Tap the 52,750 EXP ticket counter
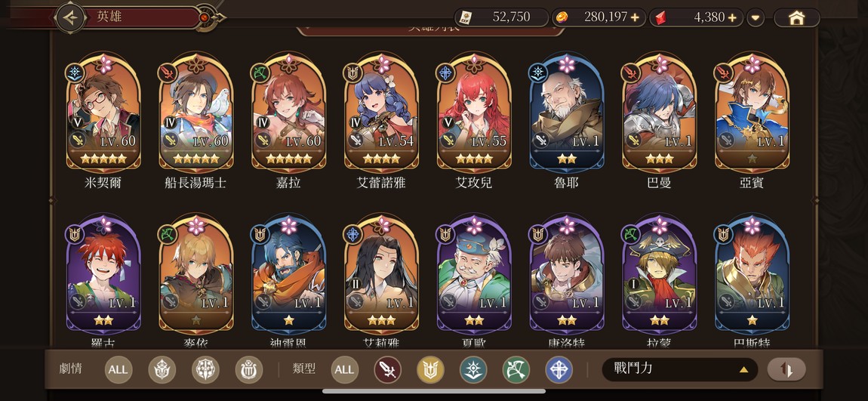This screenshot has height=401, width=868. pos(501,17)
